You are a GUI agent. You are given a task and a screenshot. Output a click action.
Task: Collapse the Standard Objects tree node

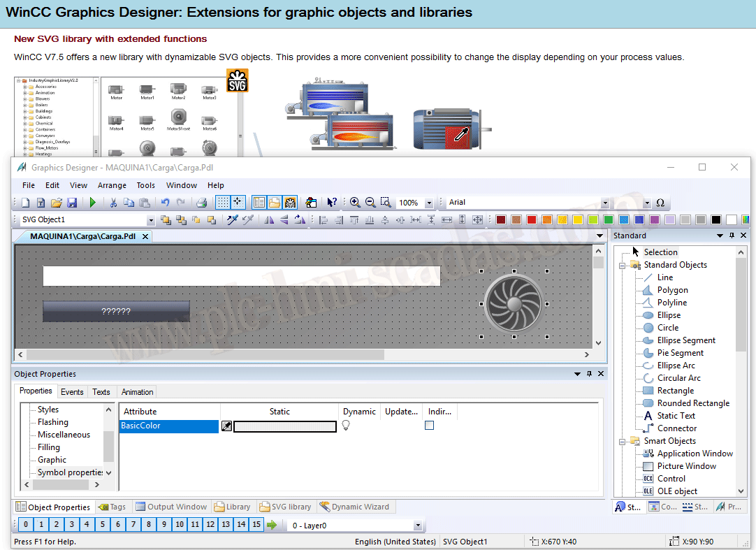(621, 265)
